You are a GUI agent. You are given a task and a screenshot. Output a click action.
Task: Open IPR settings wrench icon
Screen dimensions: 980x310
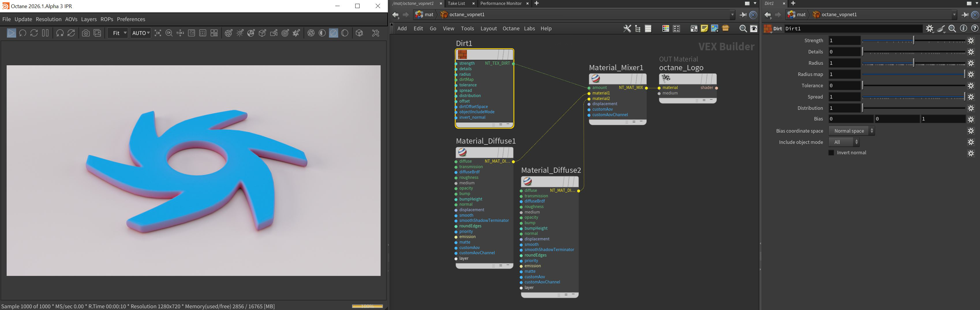coord(375,33)
